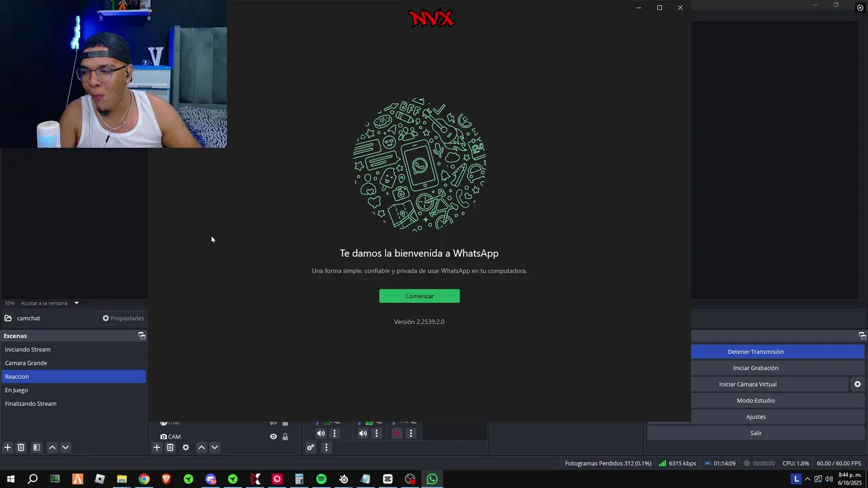Open Roblox from taskbar

tap(100, 479)
